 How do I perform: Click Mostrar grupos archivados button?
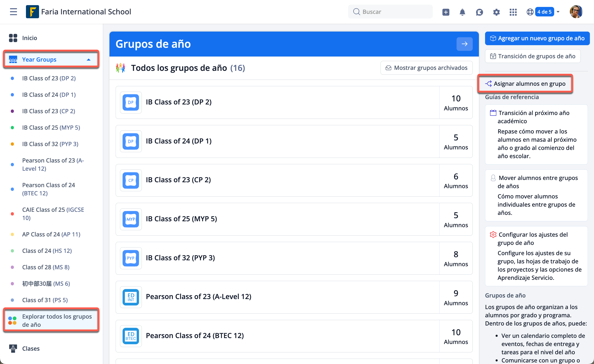(x=426, y=68)
